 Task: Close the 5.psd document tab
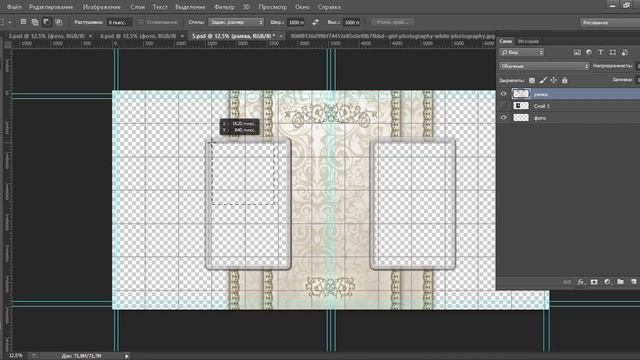click(281, 36)
